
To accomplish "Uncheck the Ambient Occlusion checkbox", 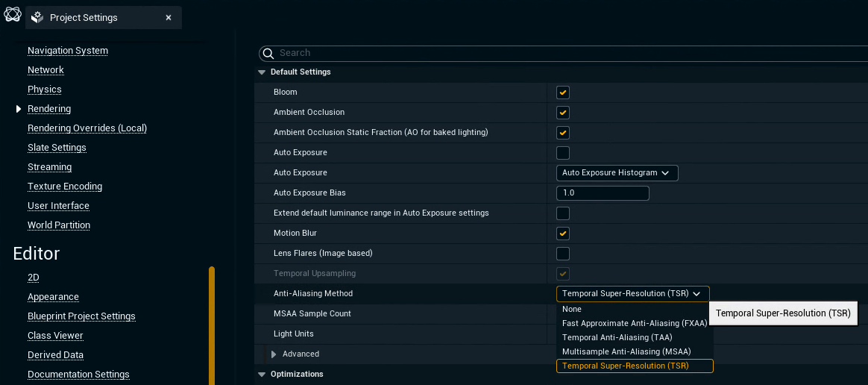I will coord(563,113).
